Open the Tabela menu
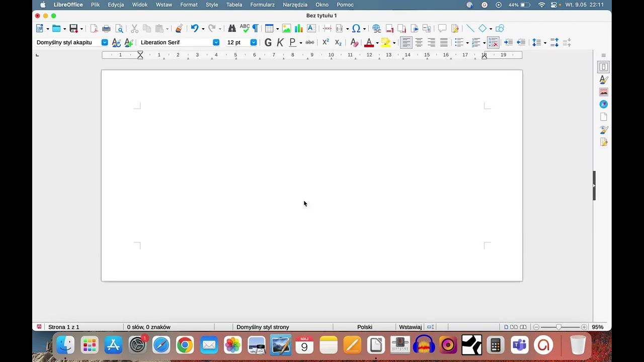 (x=234, y=5)
